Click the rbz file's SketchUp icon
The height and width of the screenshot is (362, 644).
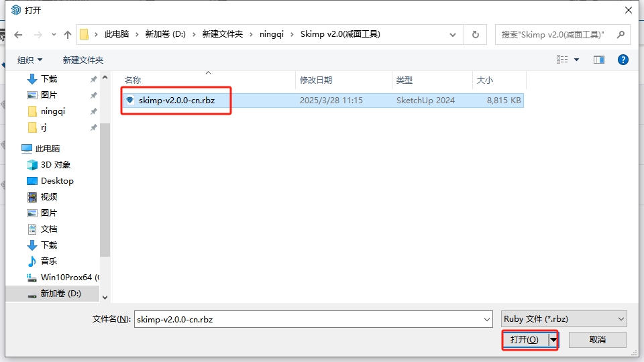point(130,100)
